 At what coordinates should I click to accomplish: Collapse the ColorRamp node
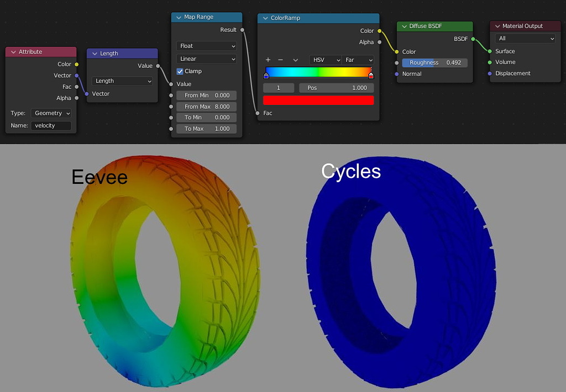[x=265, y=18]
